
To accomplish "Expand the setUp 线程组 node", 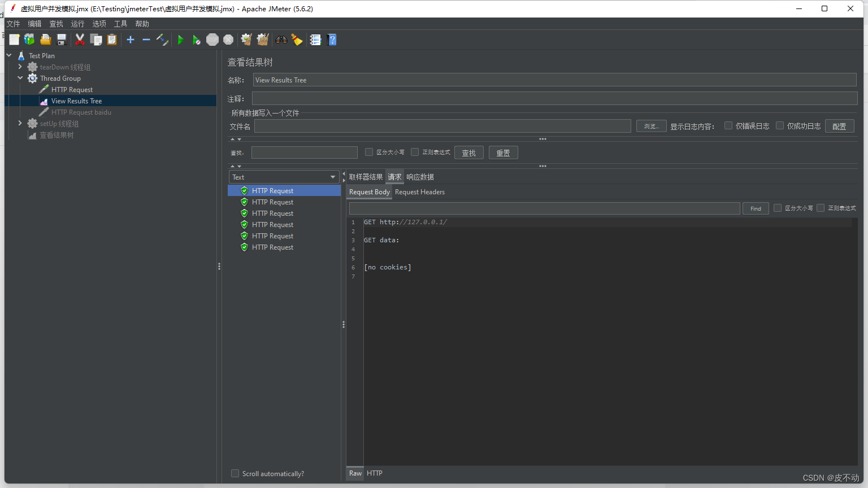I will [20, 123].
